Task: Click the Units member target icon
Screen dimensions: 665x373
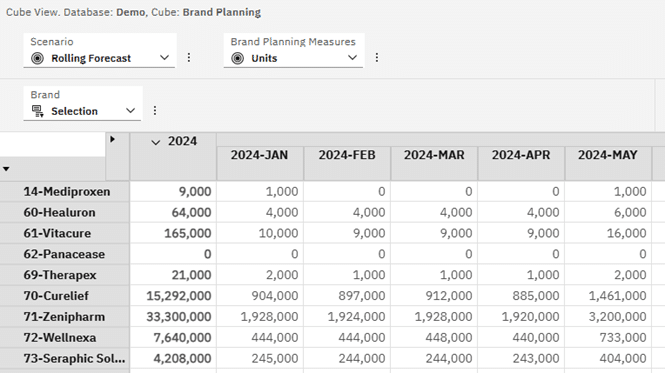Action: (238, 58)
